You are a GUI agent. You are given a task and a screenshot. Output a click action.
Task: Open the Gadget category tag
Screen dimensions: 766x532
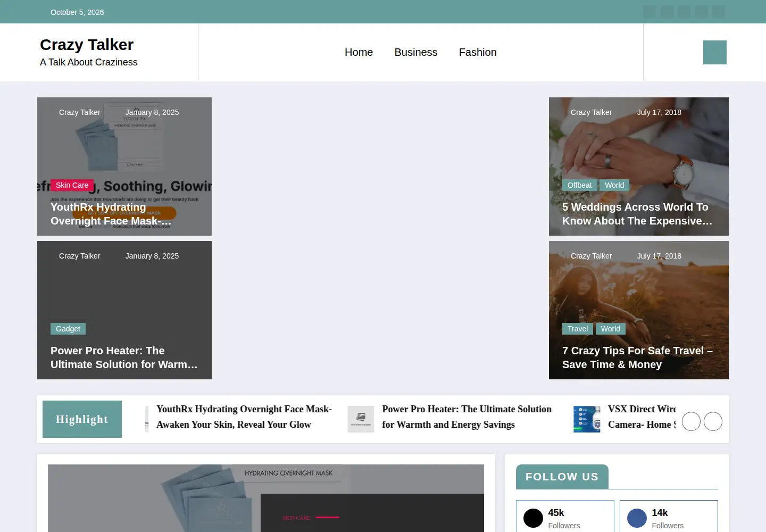point(68,329)
